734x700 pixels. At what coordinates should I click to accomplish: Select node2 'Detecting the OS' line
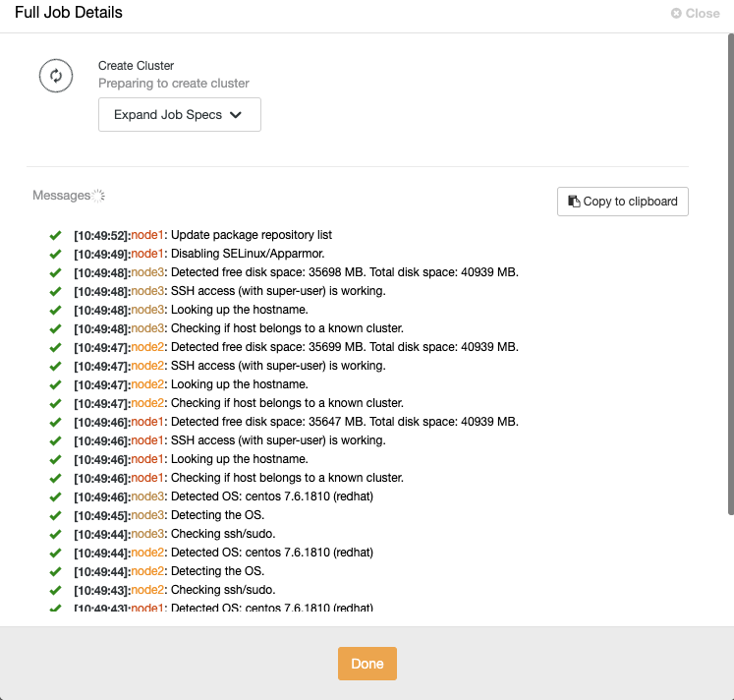169,571
